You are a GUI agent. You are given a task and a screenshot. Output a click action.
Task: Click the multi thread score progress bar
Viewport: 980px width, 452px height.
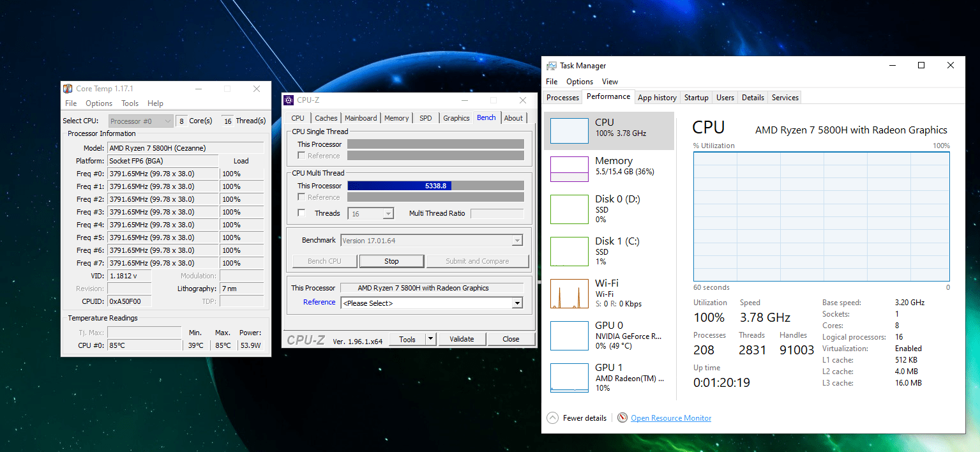coord(435,186)
